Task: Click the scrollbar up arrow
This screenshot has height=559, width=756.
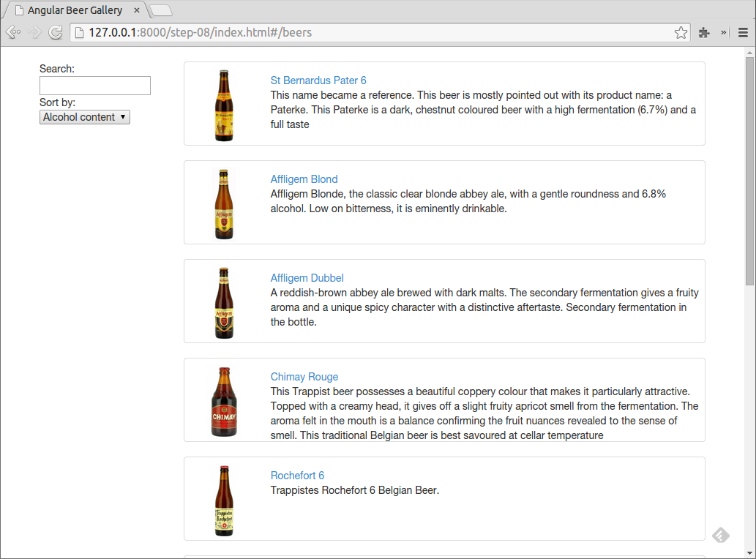Action: 749,52
